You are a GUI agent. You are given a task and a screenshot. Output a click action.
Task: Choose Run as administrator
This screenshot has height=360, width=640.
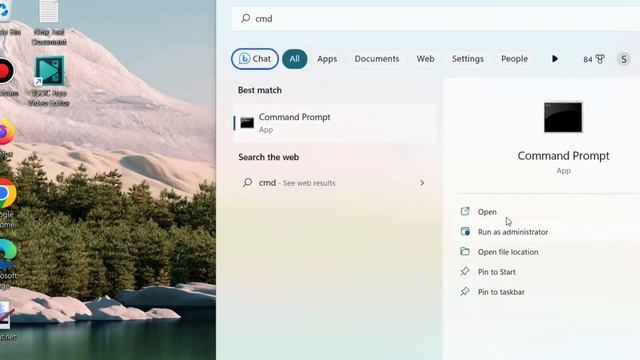(x=513, y=232)
